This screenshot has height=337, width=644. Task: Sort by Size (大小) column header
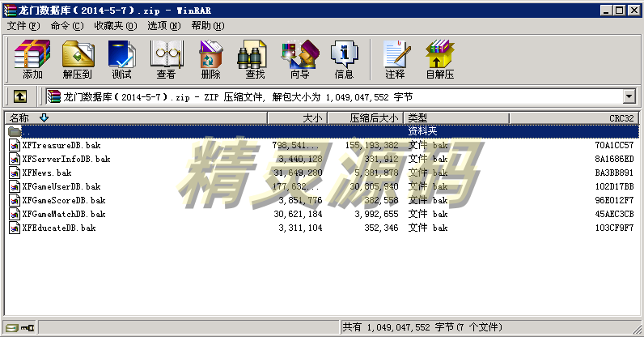coord(298,118)
